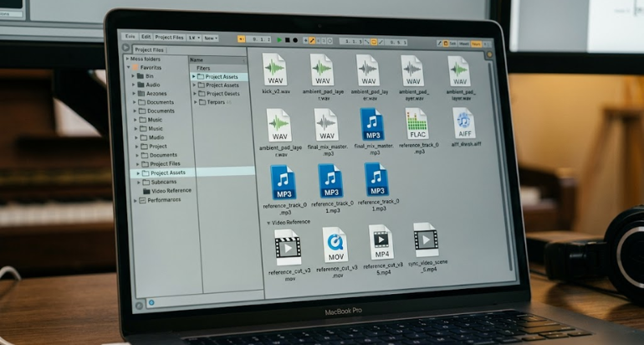Screen dimensions: 644x345
Task: Select the aiff file icon
Action: pyautogui.click(x=464, y=123)
